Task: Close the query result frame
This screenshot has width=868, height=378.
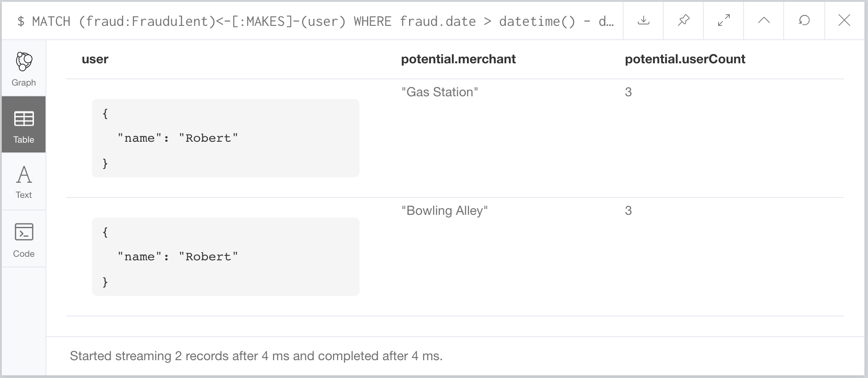Action: click(844, 21)
